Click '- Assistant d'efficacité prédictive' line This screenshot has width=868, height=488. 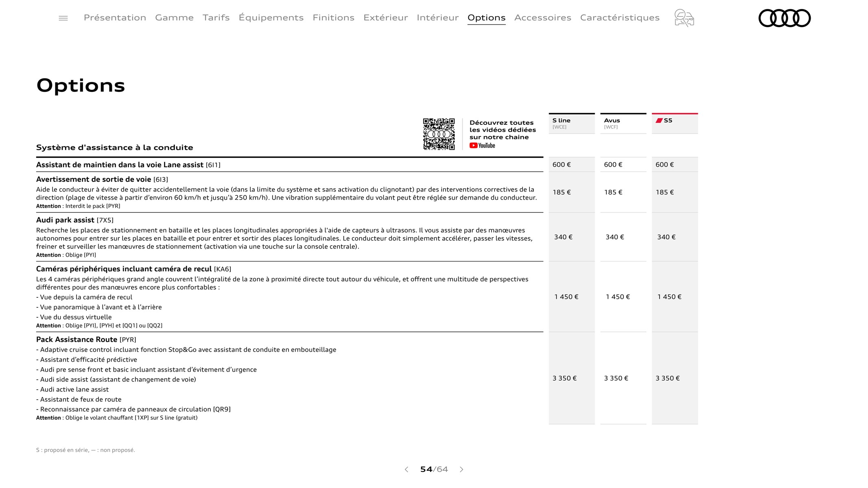coord(87,359)
